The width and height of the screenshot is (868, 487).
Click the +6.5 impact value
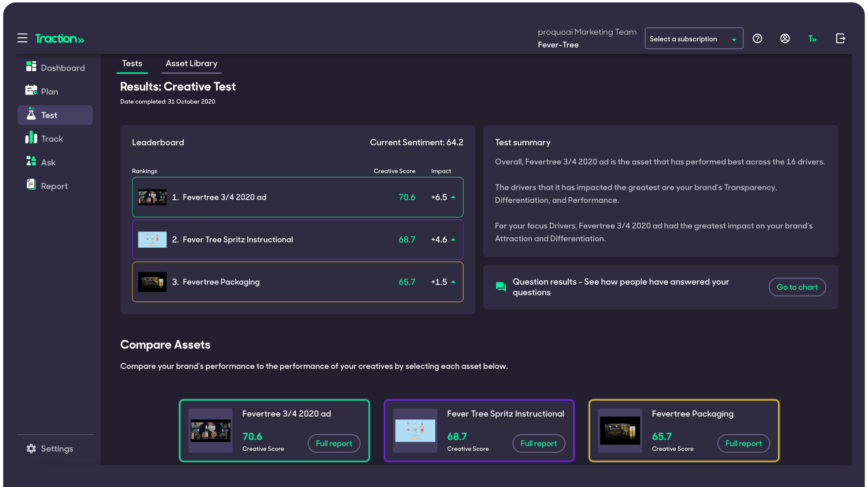[x=439, y=197]
